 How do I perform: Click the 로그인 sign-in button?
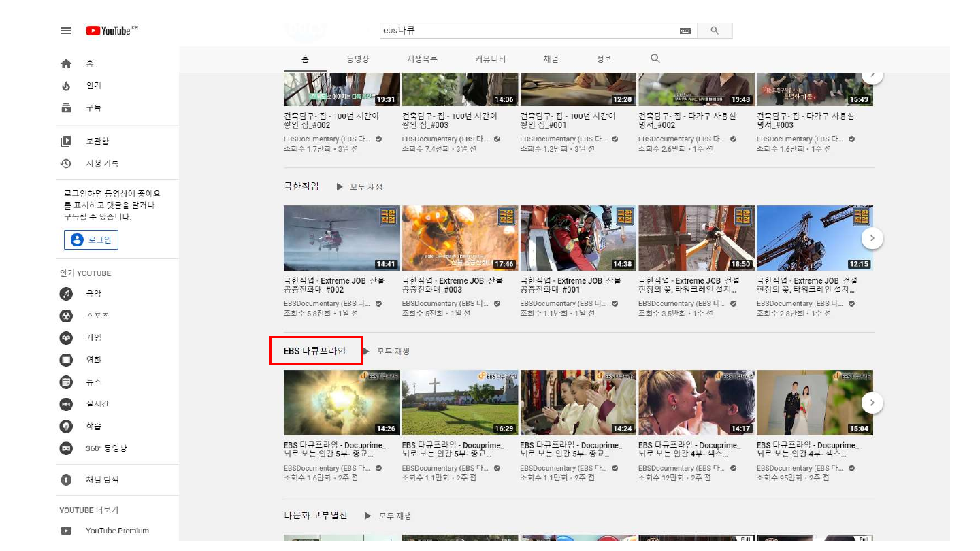[91, 240]
